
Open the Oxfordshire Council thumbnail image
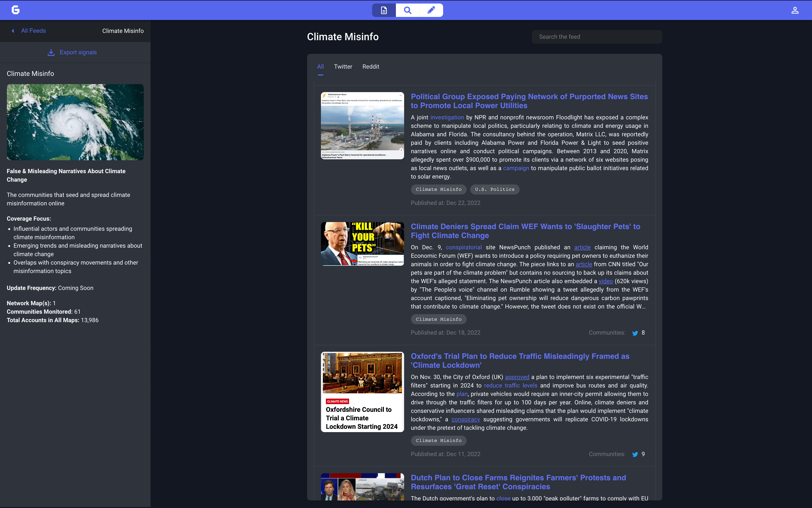tap(362, 392)
